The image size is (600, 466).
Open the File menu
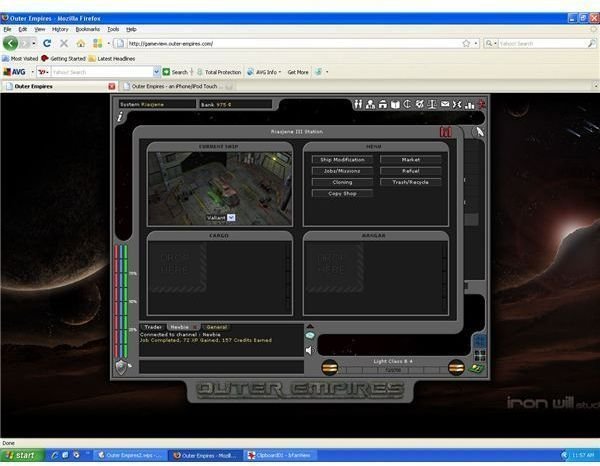tap(7, 29)
